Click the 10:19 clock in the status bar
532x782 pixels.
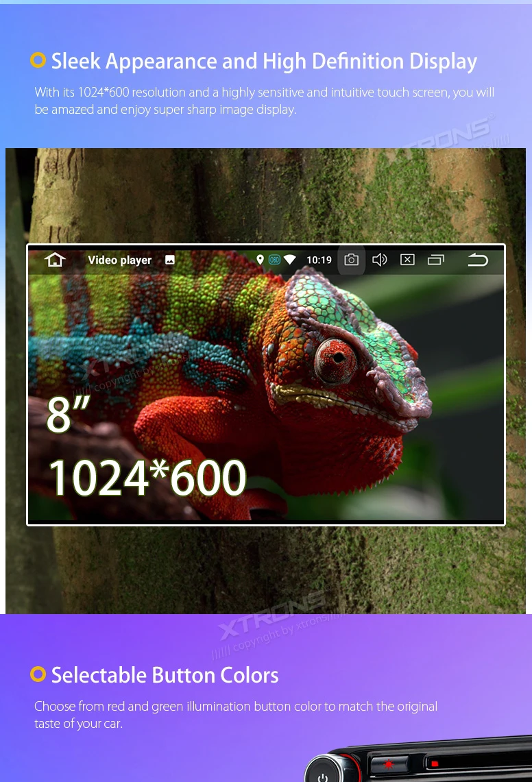click(x=319, y=260)
